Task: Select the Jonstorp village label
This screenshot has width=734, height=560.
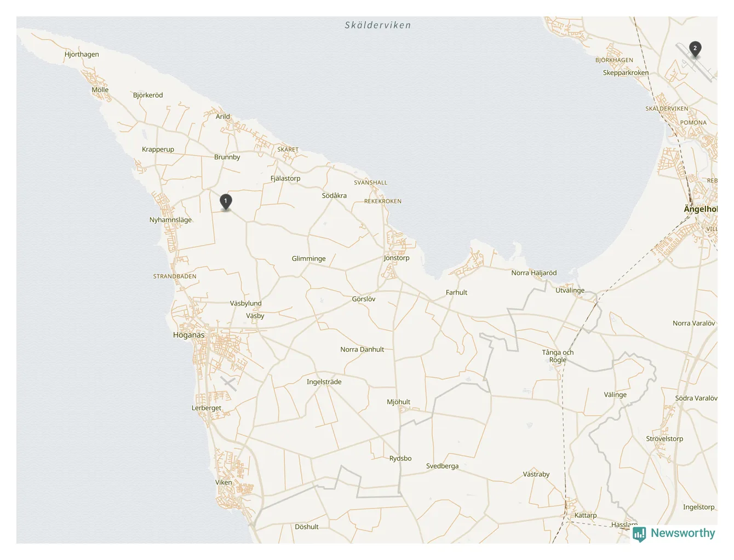Action: pos(397,258)
